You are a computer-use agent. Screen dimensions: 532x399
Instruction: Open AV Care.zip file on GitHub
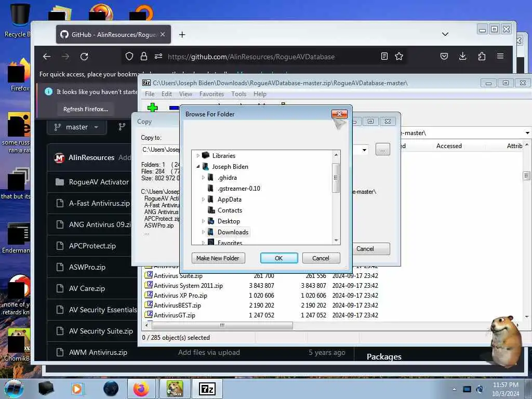coord(87,289)
